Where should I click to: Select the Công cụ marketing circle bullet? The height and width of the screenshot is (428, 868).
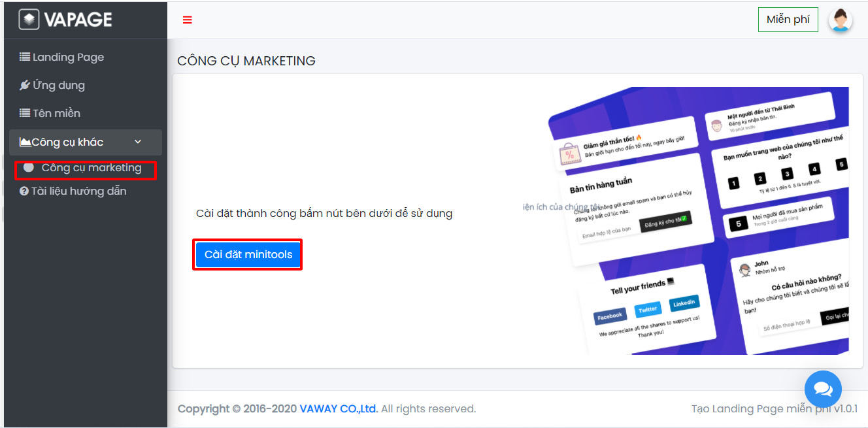click(x=29, y=167)
